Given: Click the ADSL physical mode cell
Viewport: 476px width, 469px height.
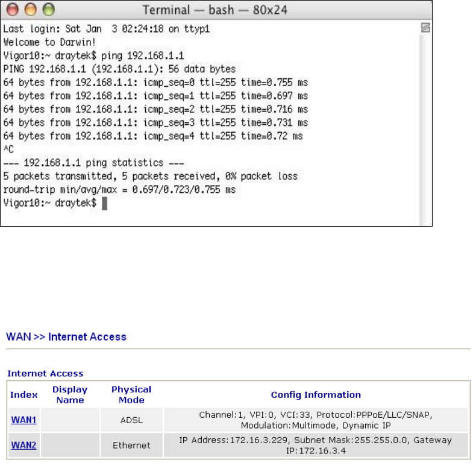Looking at the screenshot, I should (x=131, y=420).
